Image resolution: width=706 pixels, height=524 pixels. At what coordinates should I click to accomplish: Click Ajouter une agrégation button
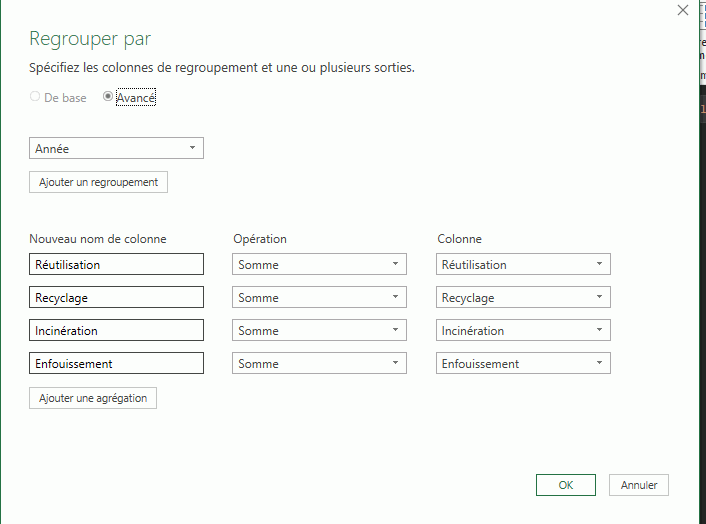pyautogui.click(x=93, y=398)
